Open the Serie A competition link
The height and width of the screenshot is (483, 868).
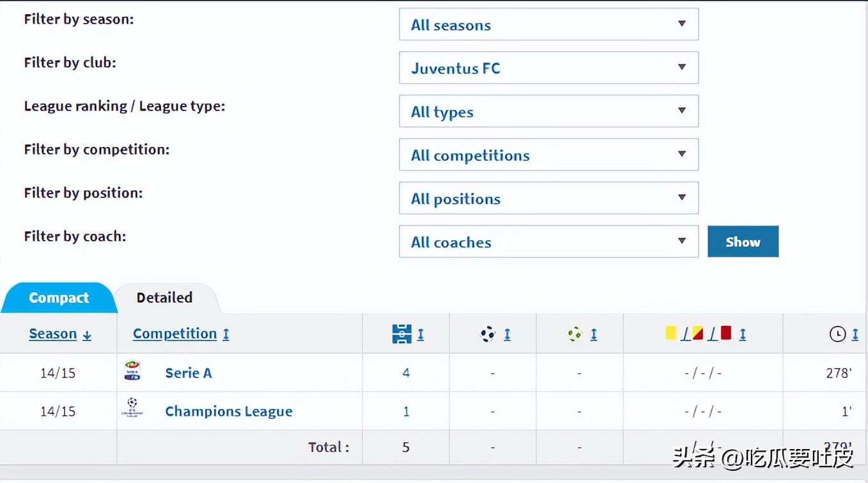(188, 373)
